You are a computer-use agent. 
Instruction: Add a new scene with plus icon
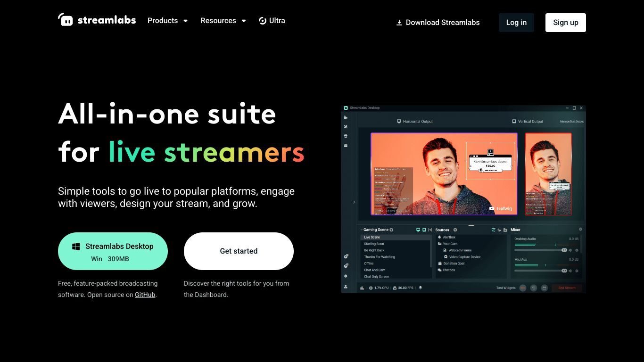click(x=391, y=230)
